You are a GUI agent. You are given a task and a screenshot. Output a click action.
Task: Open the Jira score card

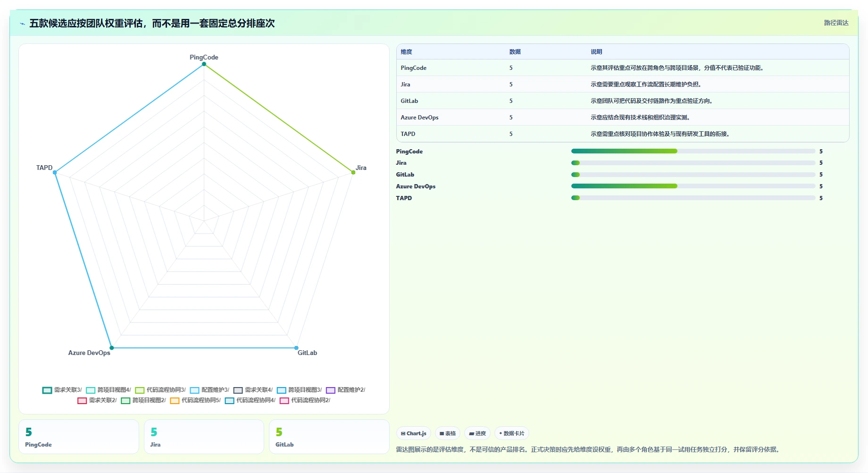[x=204, y=437]
